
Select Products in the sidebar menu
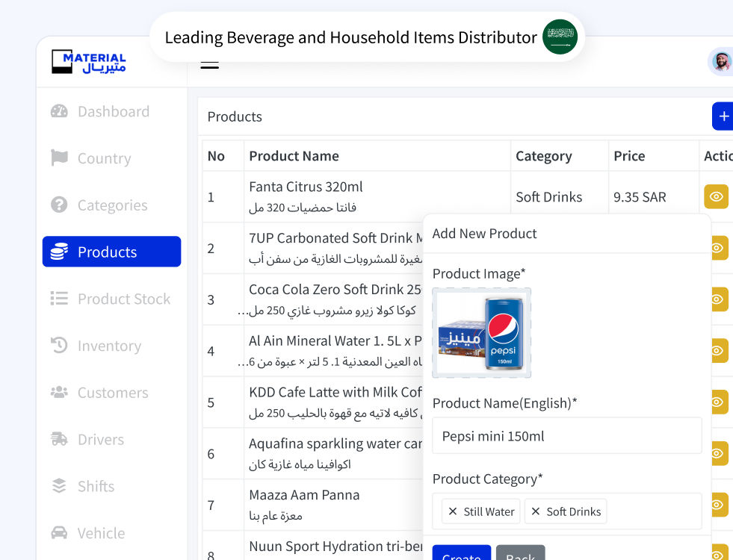(111, 252)
